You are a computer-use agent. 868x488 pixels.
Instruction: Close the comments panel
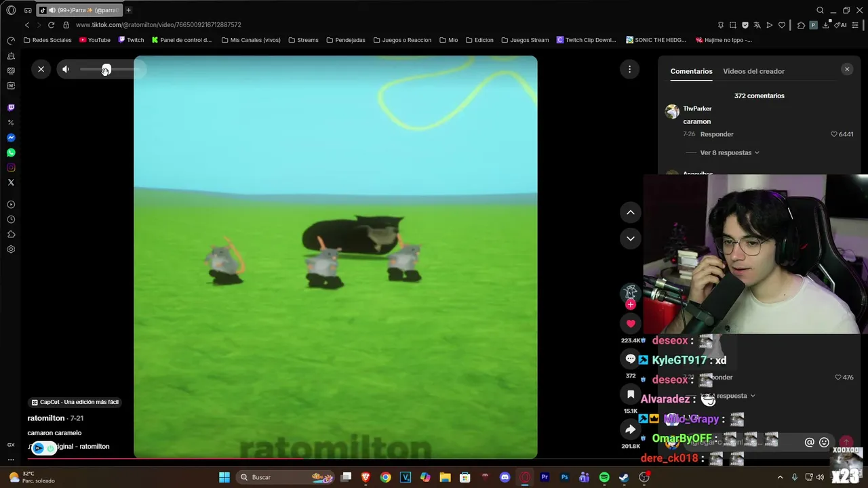(x=847, y=69)
